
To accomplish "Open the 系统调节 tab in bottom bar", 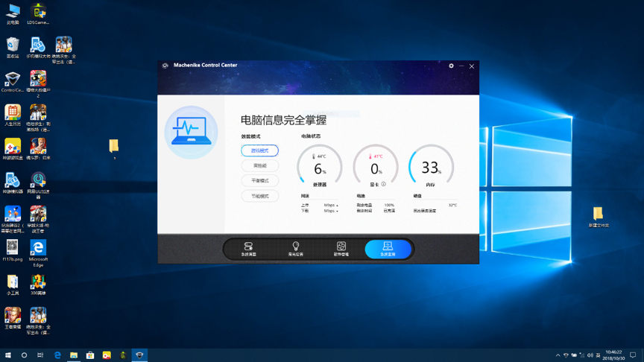I will (x=248, y=249).
